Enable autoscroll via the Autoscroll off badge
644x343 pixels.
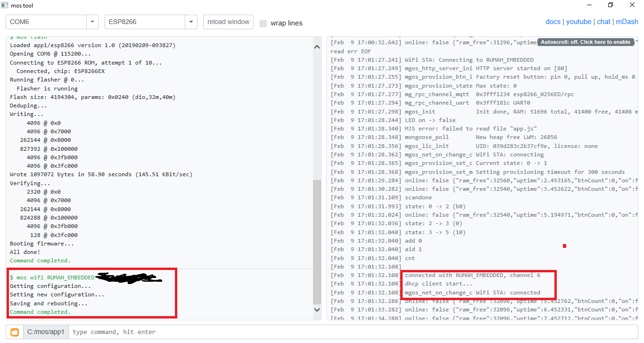pyautogui.click(x=585, y=42)
